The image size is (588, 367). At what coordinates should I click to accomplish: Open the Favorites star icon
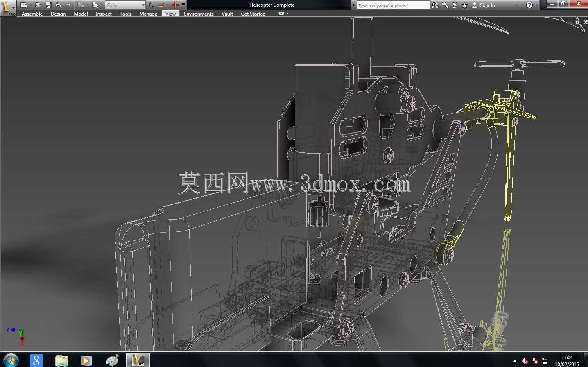pos(465,5)
